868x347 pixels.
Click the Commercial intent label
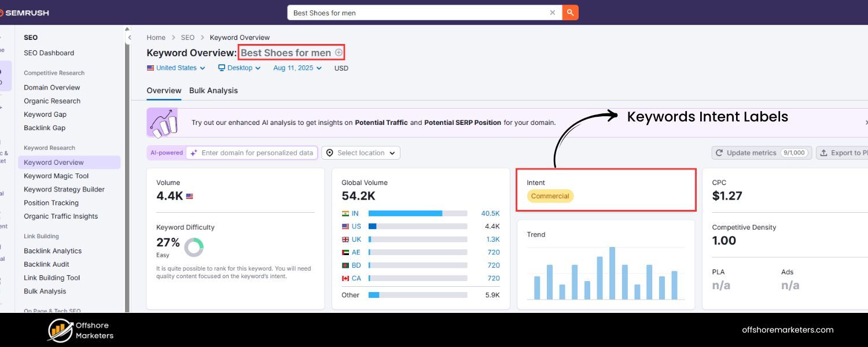coord(550,196)
